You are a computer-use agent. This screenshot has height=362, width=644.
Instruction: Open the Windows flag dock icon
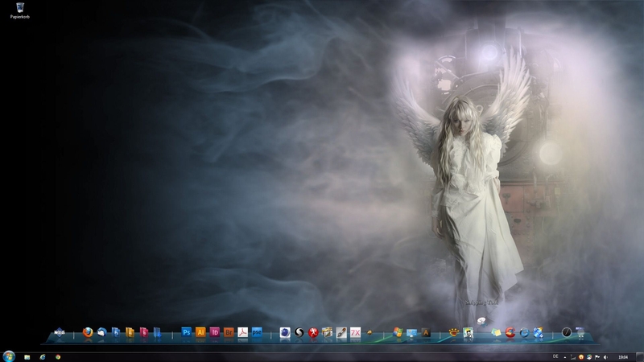tap(398, 332)
